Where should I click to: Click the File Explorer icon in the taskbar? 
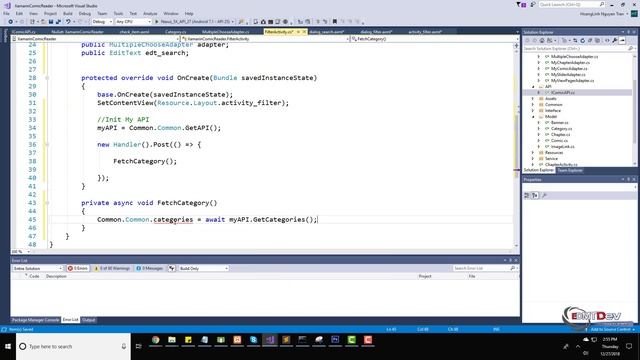coord(172,340)
